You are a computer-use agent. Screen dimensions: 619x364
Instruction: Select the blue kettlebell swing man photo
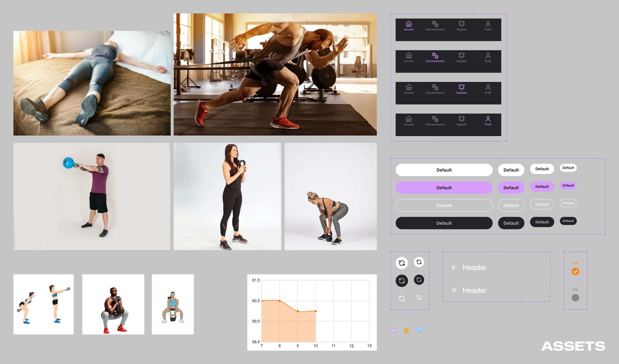pyautogui.click(x=92, y=196)
